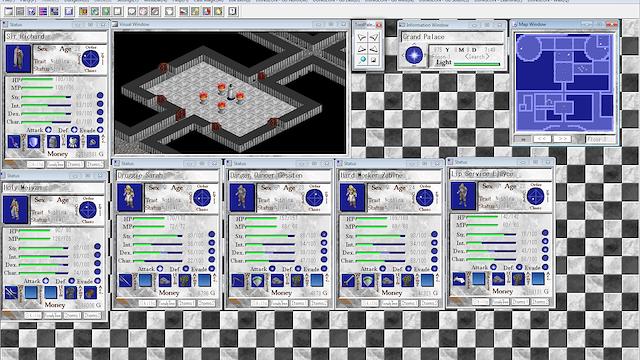
Task: Click the << button in the Map Window
Action: point(542,139)
